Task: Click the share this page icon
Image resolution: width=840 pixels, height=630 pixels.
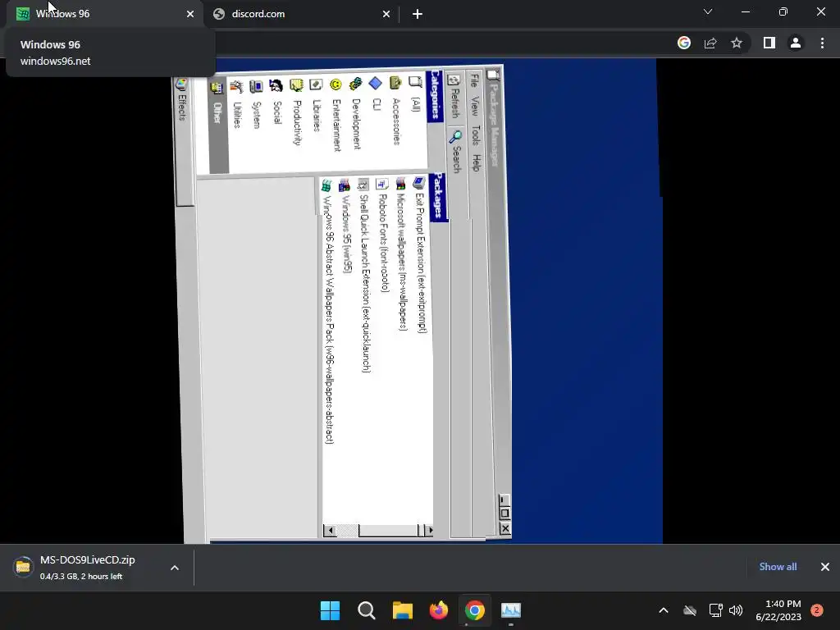Action: [710, 43]
